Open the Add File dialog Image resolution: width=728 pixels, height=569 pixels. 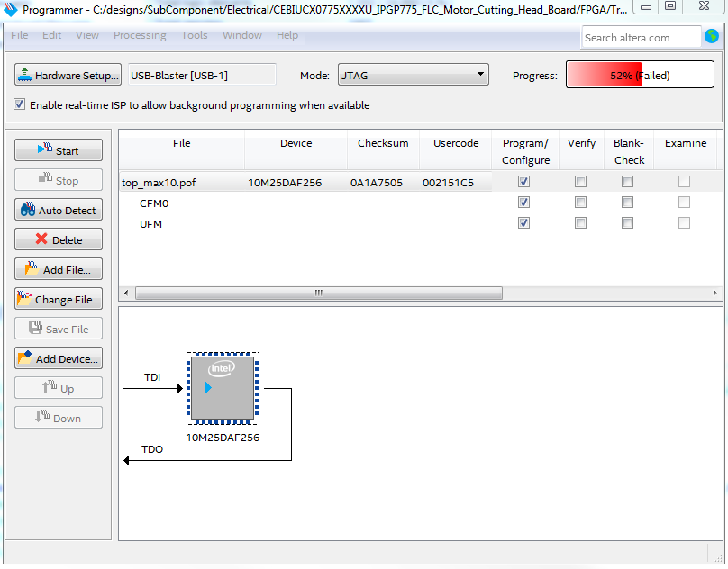click(59, 269)
